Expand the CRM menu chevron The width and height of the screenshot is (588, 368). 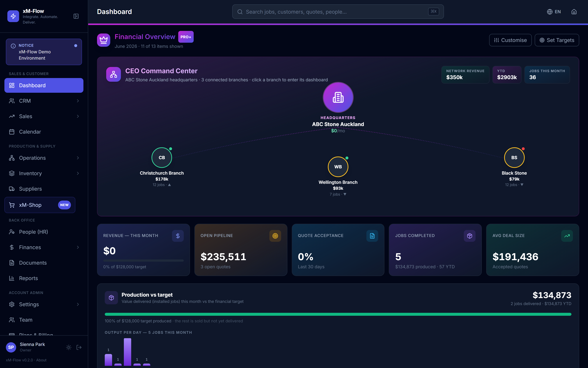pyautogui.click(x=78, y=101)
